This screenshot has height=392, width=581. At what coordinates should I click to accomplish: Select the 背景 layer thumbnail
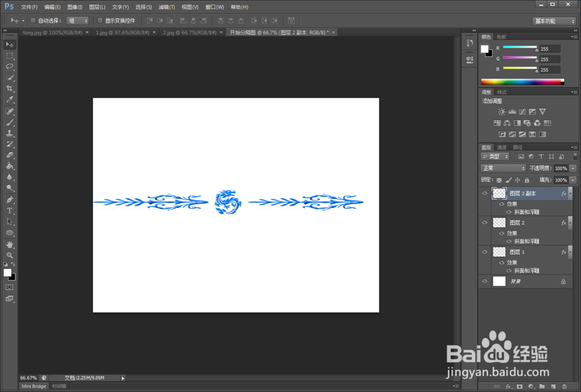click(499, 281)
